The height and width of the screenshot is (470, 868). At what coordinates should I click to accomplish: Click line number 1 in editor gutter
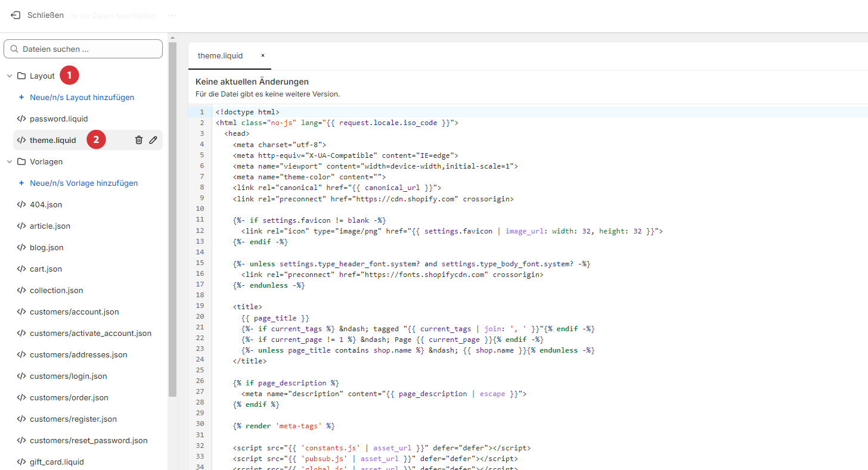pos(201,112)
